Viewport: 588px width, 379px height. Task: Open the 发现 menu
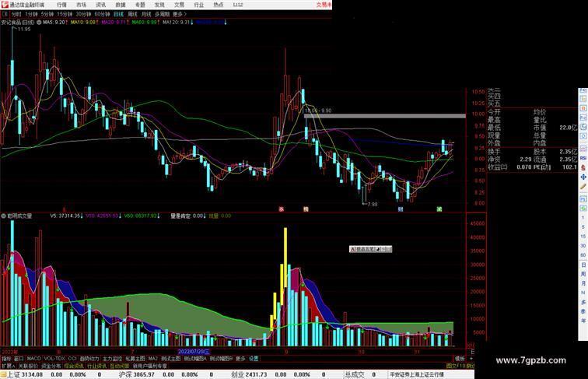click(159, 5)
